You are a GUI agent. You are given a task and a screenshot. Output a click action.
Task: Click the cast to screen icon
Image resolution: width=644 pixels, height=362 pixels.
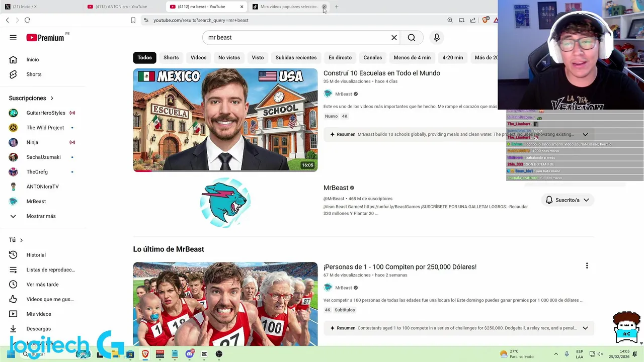coord(461,20)
